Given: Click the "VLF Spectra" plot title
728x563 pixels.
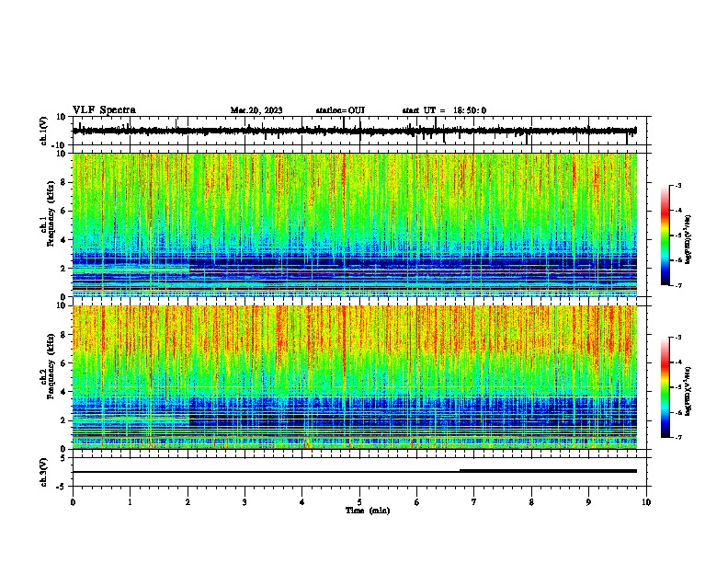Looking at the screenshot, I should [x=104, y=110].
